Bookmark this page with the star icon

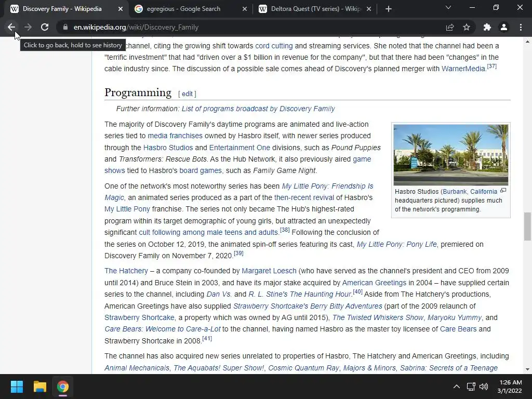[467, 27]
